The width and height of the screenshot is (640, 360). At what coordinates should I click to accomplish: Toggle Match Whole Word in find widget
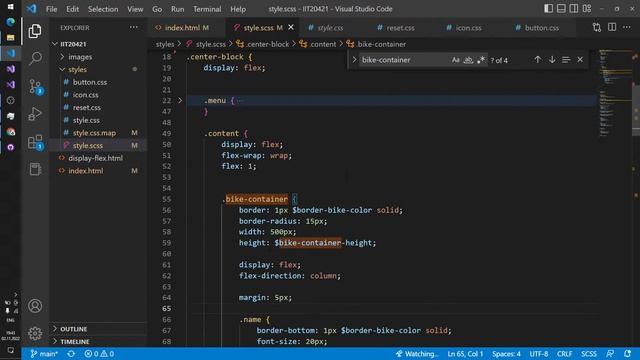(x=468, y=60)
